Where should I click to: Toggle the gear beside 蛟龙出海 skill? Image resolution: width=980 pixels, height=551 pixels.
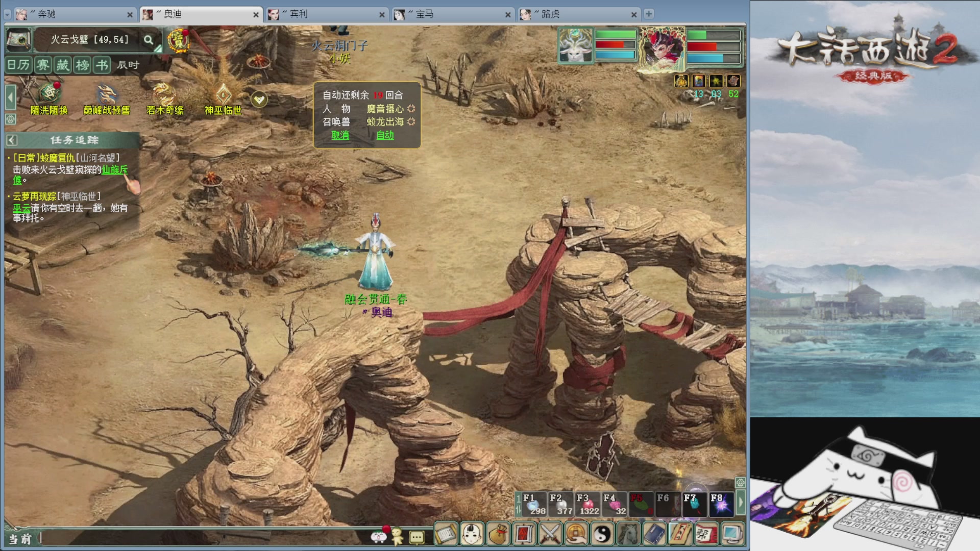tap(411, 122)
